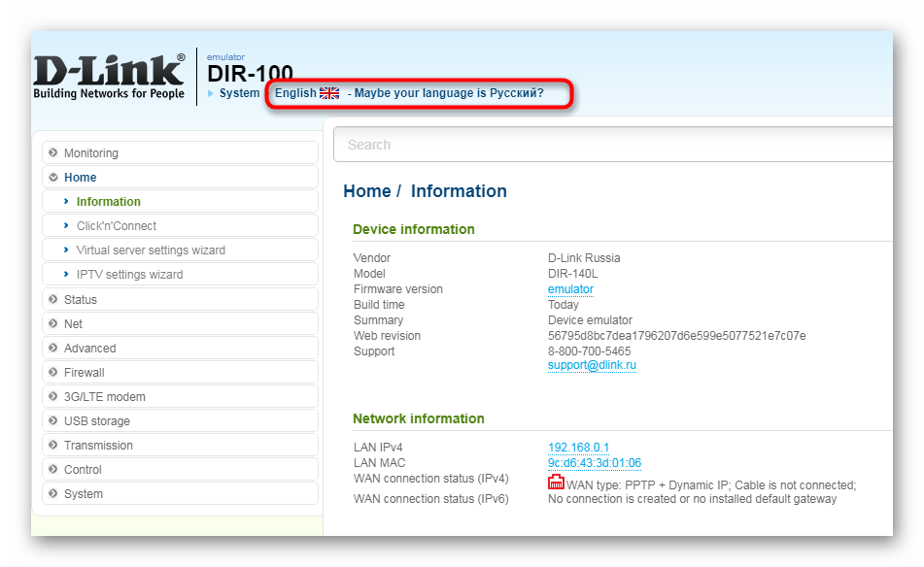Screen dimensions: 924x567
Task: Collapse the Home menu section
Action: coord(80,178)
